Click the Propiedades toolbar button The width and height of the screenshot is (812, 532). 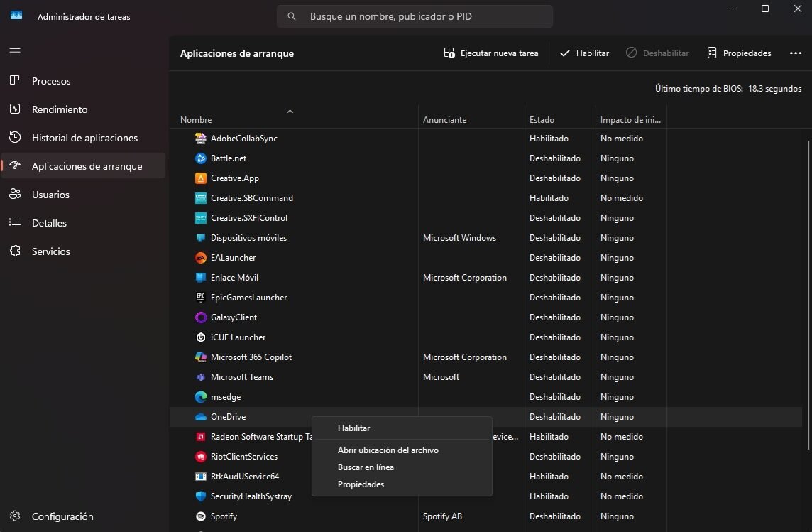739,53
